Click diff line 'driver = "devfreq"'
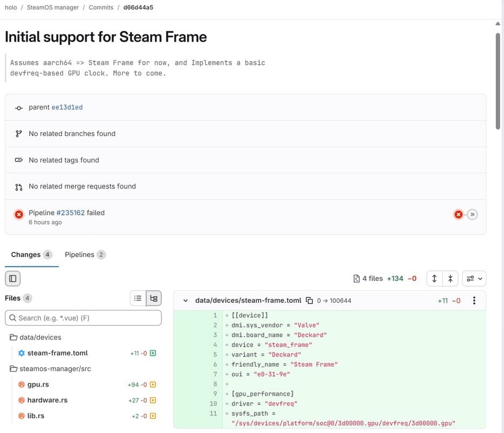 point(264,403)
